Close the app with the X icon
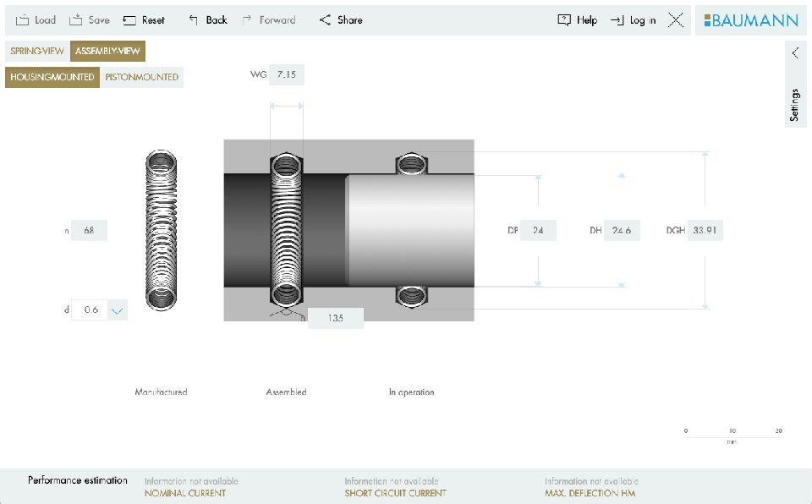Viewport: 812px width, 504px height. pos(676,20)
